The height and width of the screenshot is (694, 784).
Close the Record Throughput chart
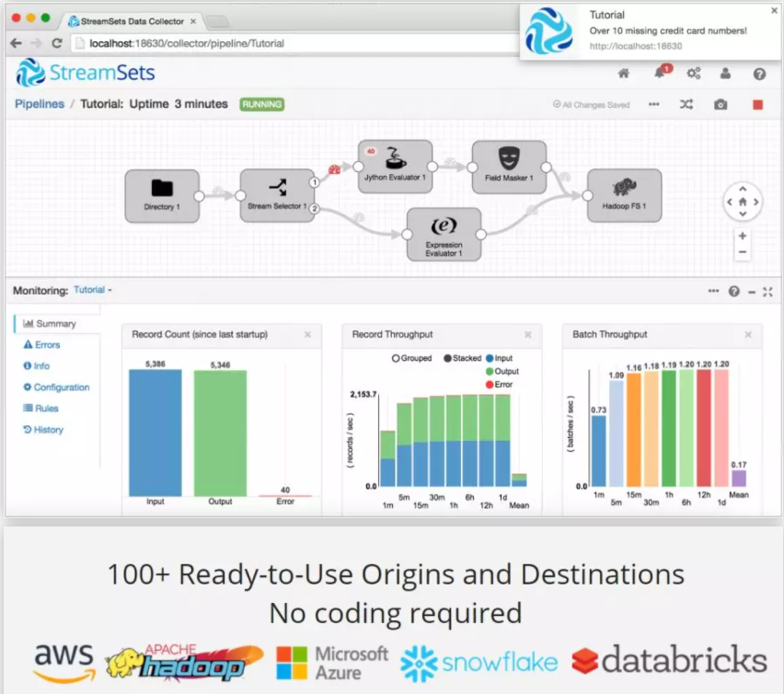(527, 334)
